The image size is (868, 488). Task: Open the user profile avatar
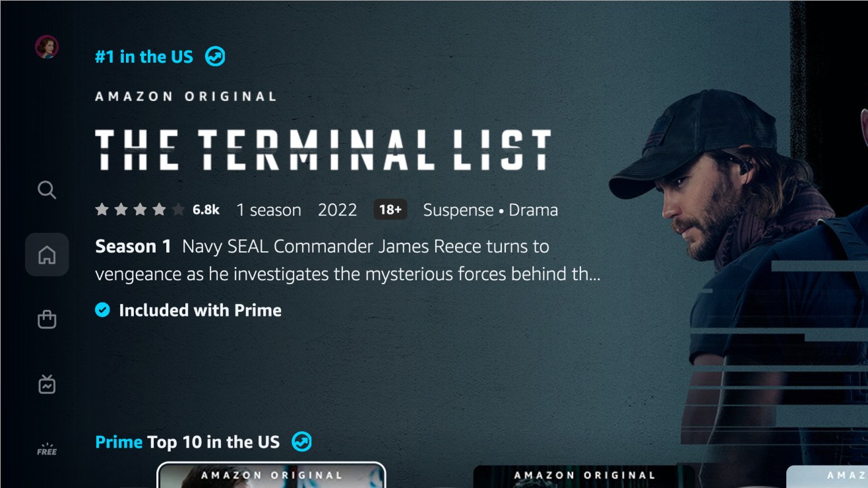pos(47,47)
